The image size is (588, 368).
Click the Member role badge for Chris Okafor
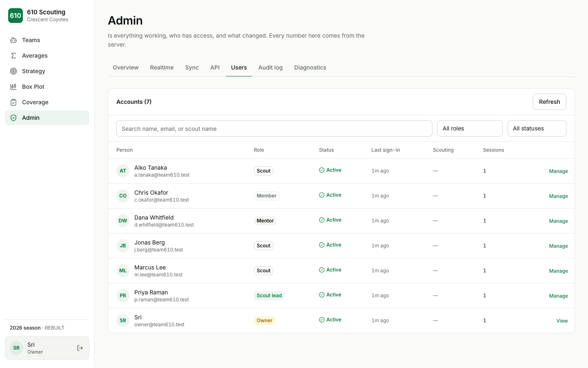pyautogui.click(x=266, y=196)
